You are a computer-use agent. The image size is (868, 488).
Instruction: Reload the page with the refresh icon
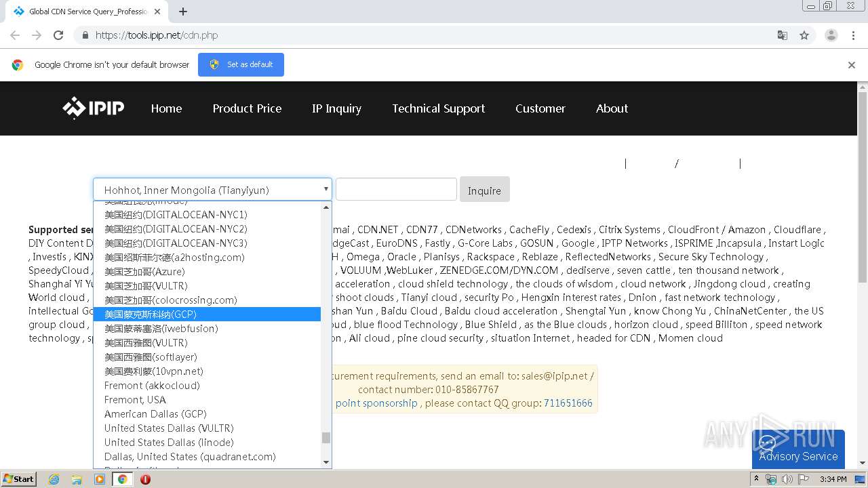[58, 35]
